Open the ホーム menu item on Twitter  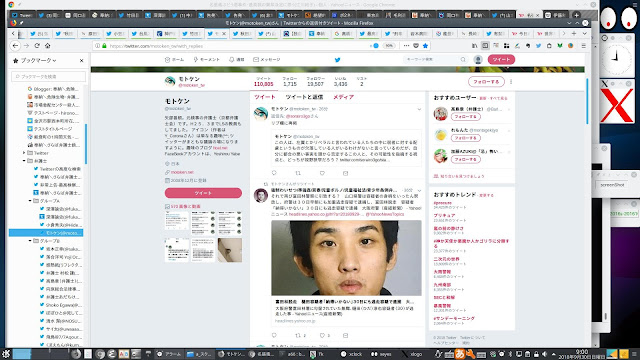point(174,60)
